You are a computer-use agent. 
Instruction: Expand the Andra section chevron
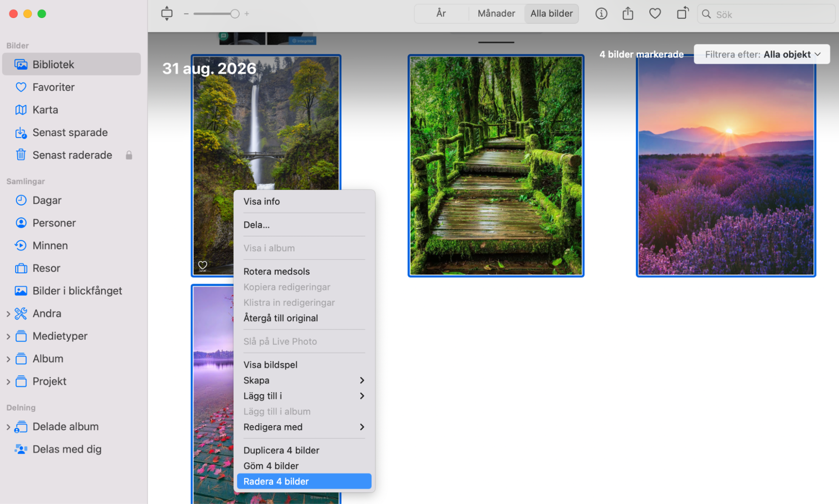click(x=8, y=314)
